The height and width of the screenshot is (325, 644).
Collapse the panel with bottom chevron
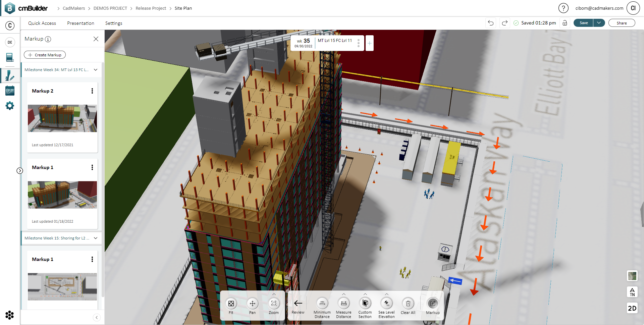coord(97,317)
